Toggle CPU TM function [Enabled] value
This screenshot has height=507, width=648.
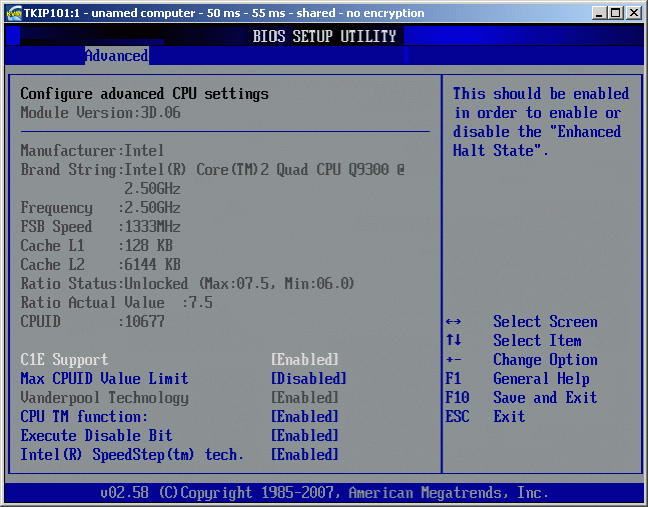pos(305,417)
